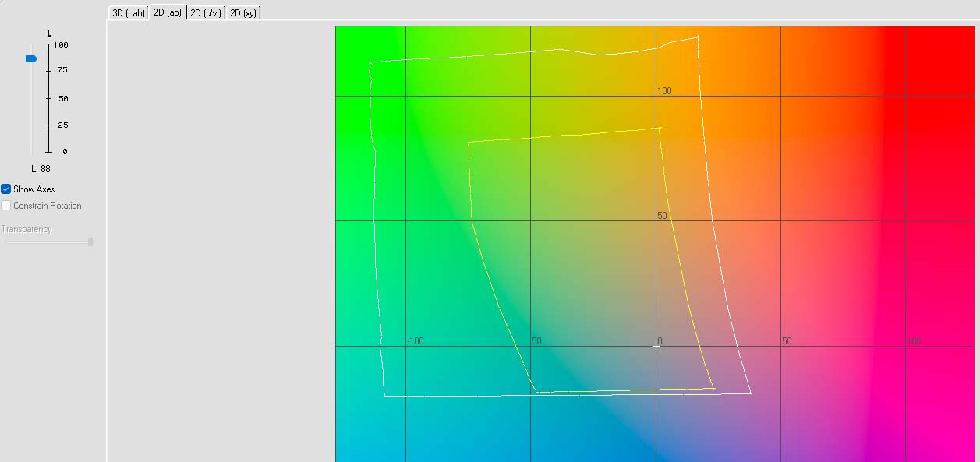The height and width of the screenshot is (462, 980).
Task: Switch to the 3D (Lab) tab
Action: [x=128, y=13]
